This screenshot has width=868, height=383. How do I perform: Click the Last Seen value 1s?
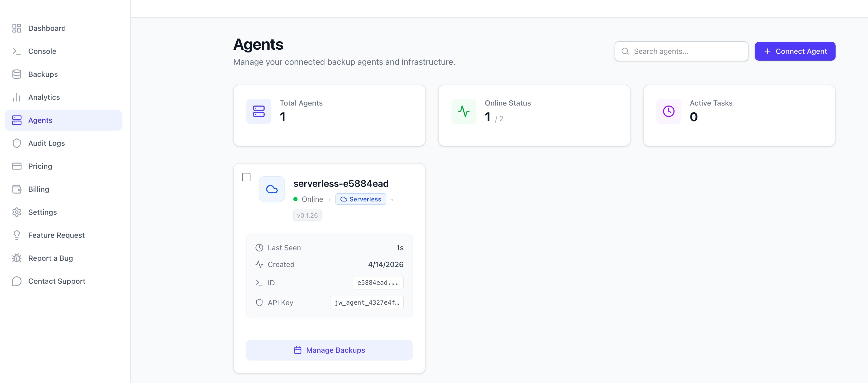click(400, 248)
